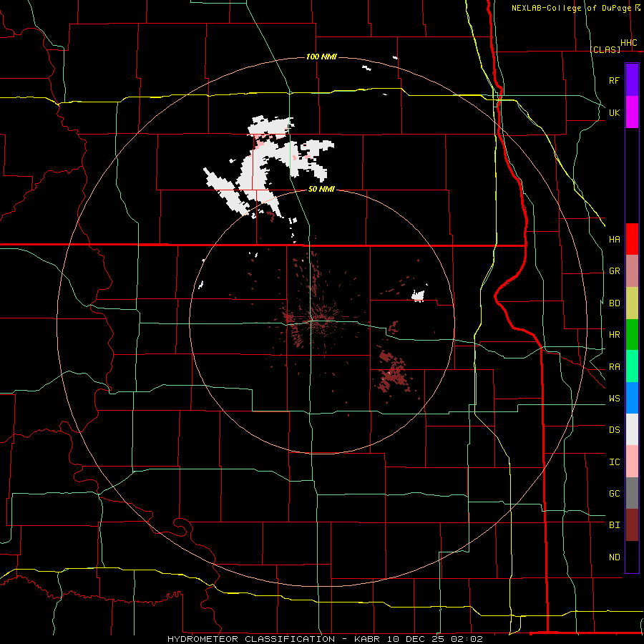
Task: Click the RF purple legend swatch
Action: click(x=632, y=80)
